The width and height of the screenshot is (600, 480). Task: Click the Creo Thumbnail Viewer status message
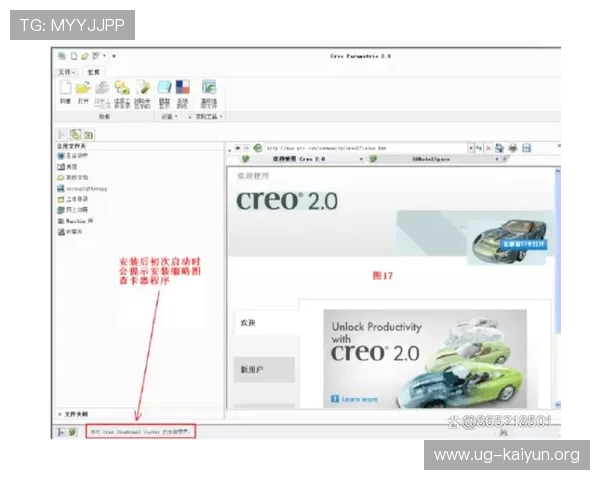[x=140, y=431]
